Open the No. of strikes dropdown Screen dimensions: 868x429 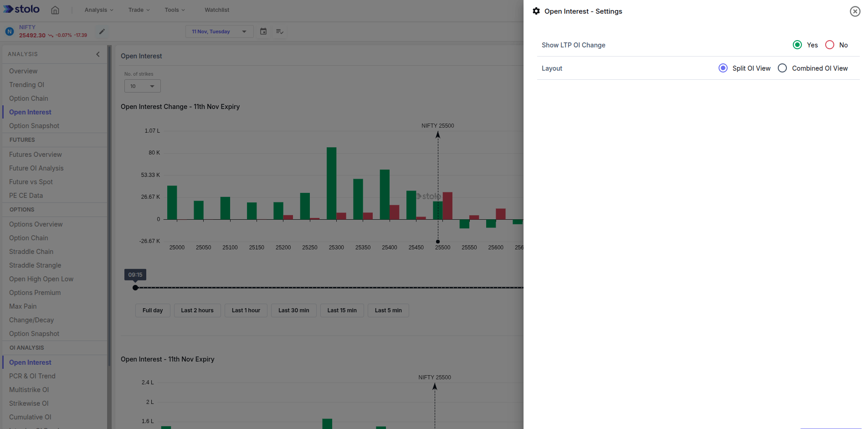(143, 86)
